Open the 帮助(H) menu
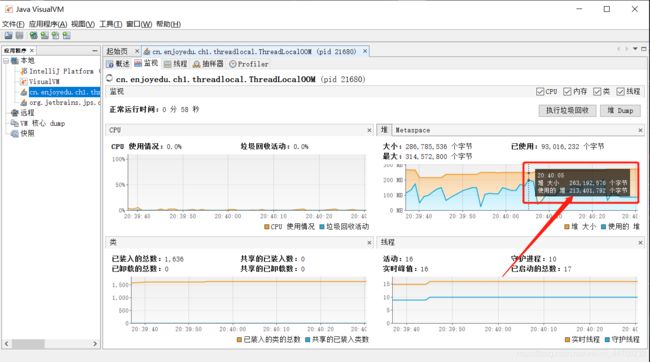650x362 pixels. pyautogui.click(x=168, y=24)
